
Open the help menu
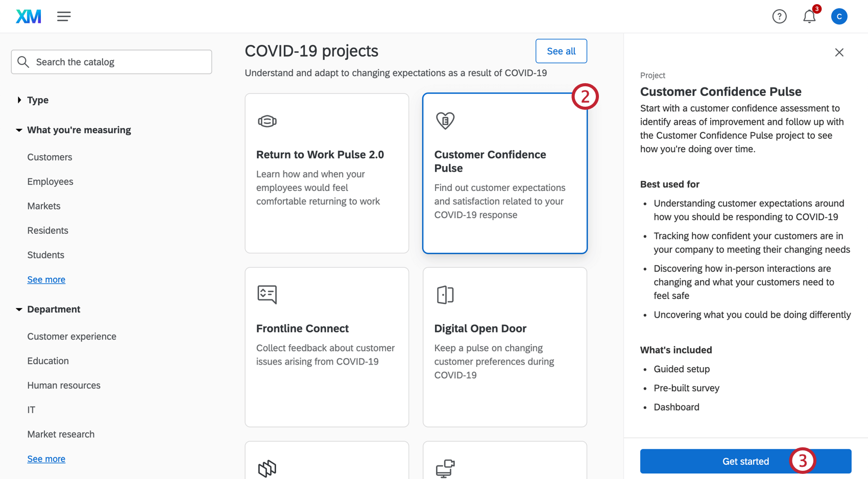tap(780, 16)
